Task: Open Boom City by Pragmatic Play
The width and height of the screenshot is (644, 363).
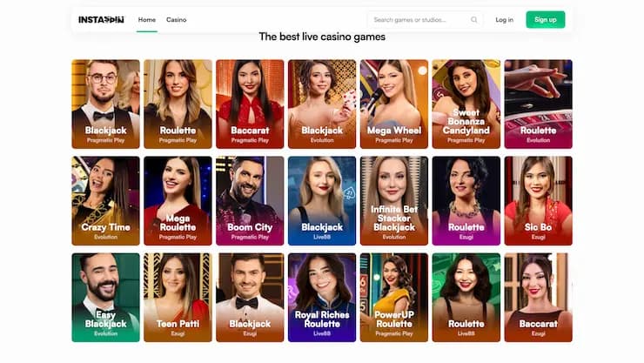Action: pos(250,201)
